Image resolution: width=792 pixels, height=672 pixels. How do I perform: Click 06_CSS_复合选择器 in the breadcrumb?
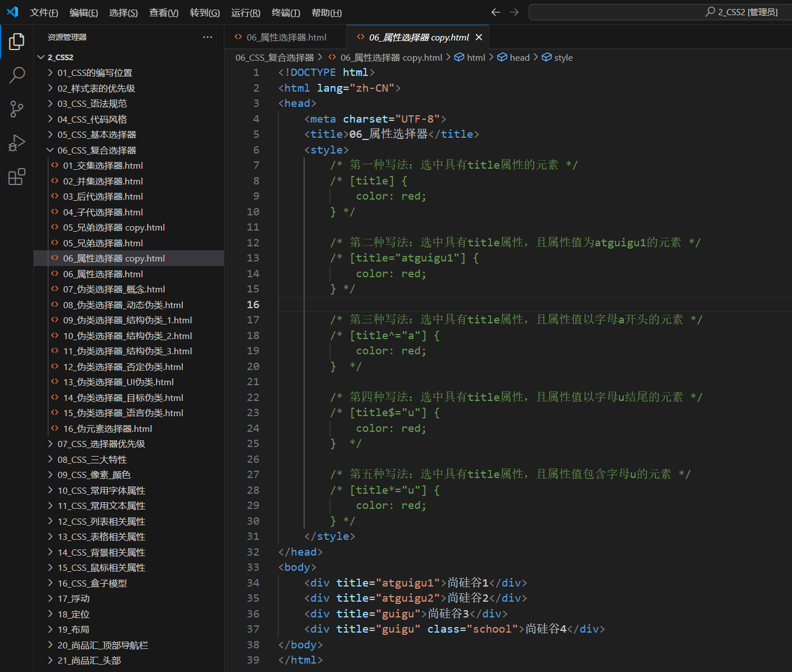pyautogui.click(x=274, y=57)
